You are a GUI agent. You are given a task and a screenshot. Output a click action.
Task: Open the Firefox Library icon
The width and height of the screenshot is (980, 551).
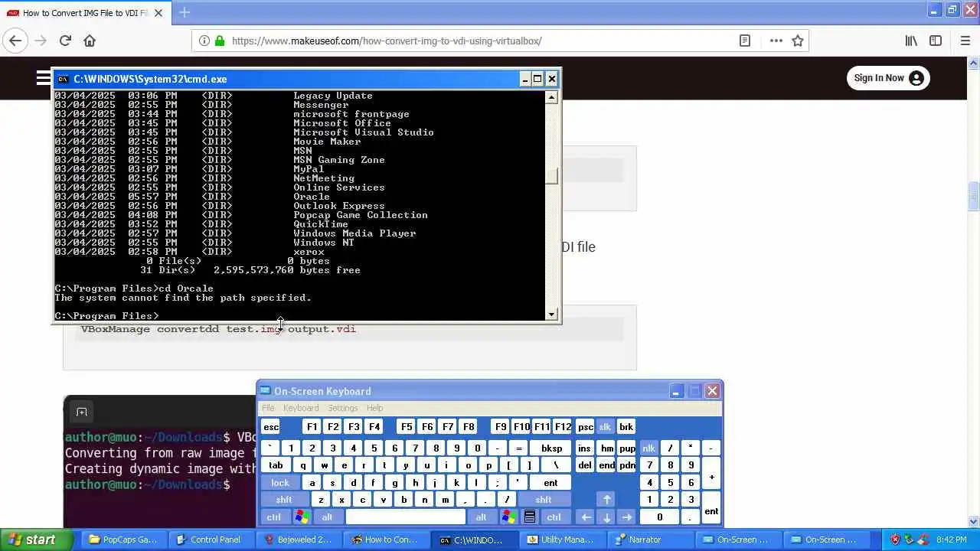point(911,41)
